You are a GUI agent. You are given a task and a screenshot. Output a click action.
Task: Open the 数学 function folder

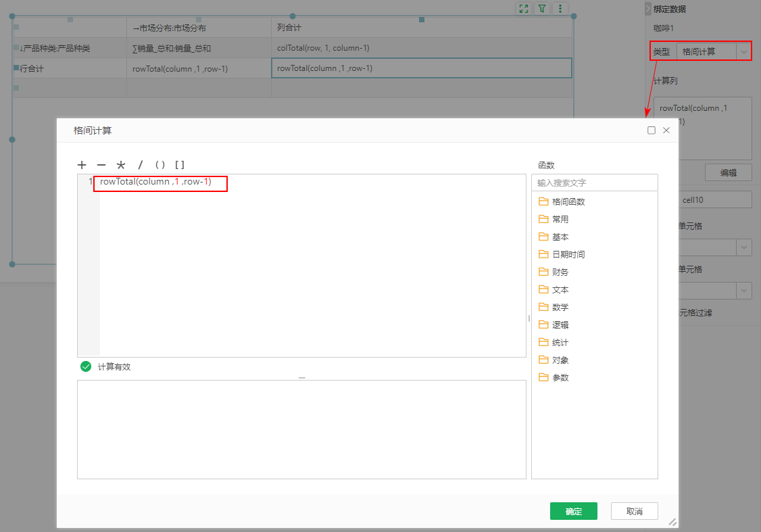click(554, 308)
